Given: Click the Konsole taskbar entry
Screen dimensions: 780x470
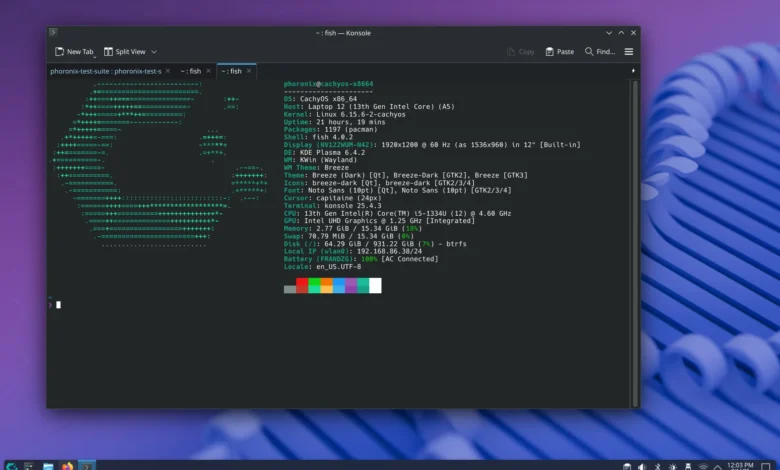Looking at the screenshot, I should (x=86, y=466).
